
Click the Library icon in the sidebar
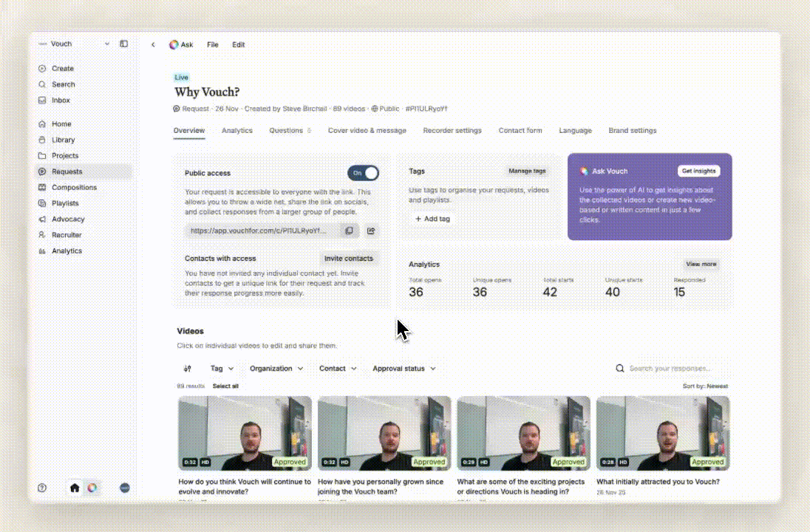coord(42,140)
